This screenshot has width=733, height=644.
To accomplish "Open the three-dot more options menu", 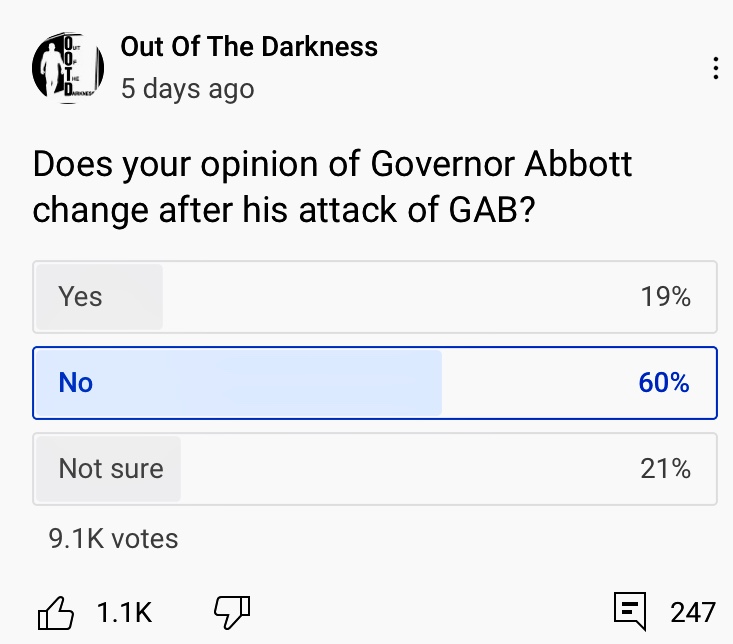I will point(715,68).
